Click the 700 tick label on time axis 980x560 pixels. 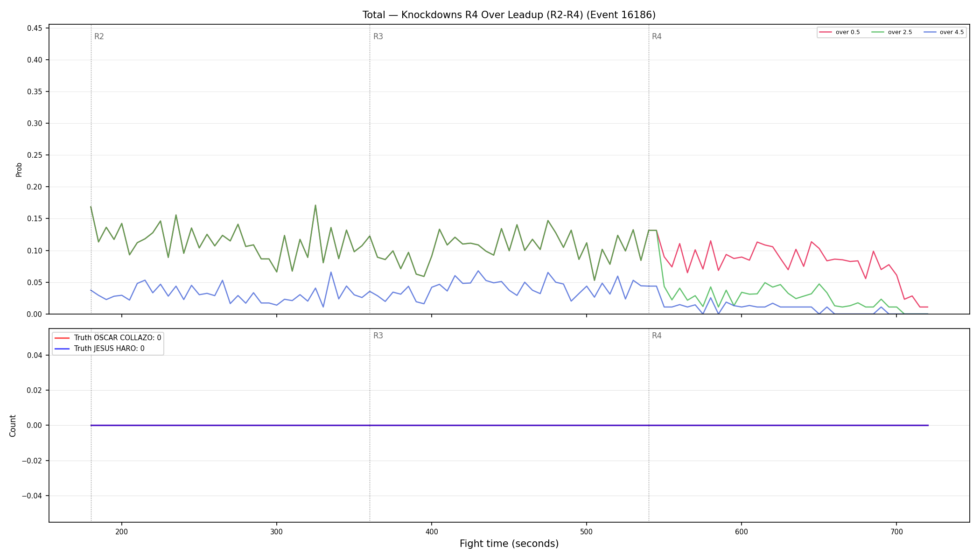coord(896,532)
